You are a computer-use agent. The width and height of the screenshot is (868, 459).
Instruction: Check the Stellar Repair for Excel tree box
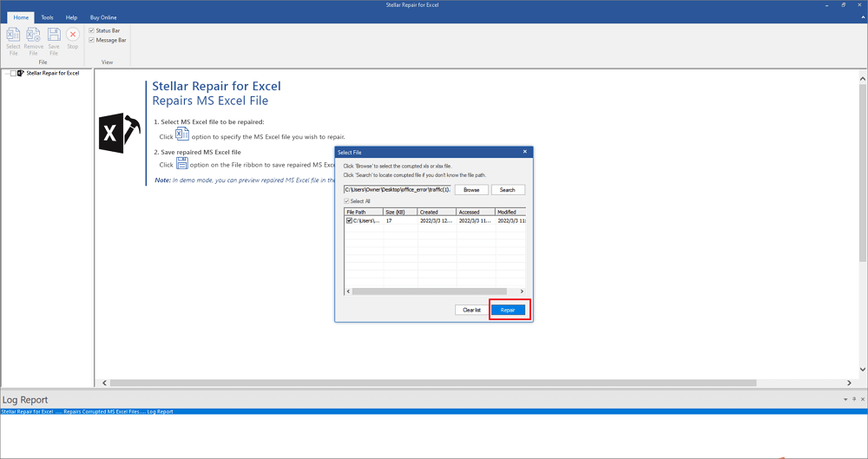[13, 74]
